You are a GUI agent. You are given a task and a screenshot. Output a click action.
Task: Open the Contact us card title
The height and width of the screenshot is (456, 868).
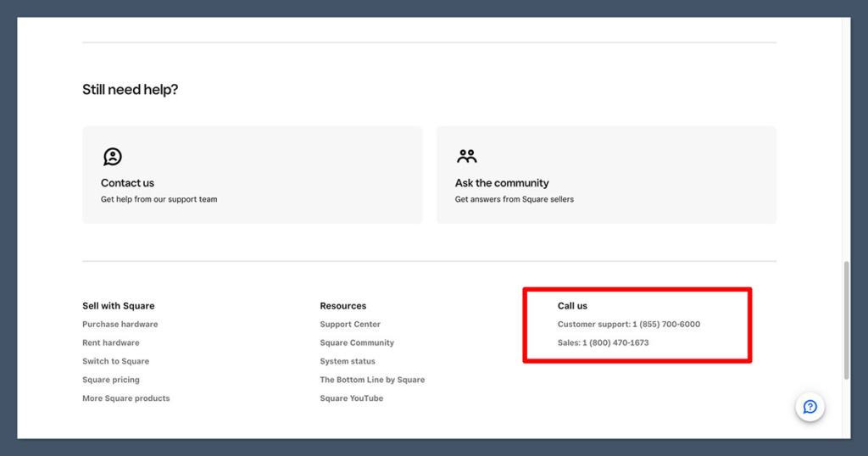click(127, 183)
